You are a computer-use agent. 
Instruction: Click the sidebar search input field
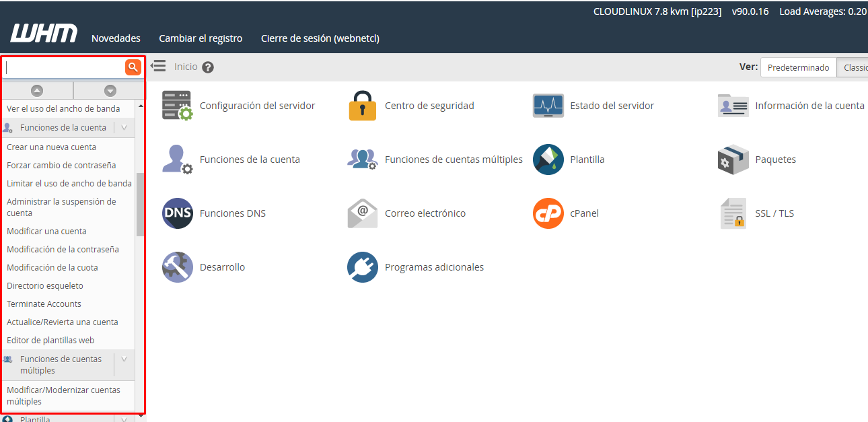click(x=64, y=67)
